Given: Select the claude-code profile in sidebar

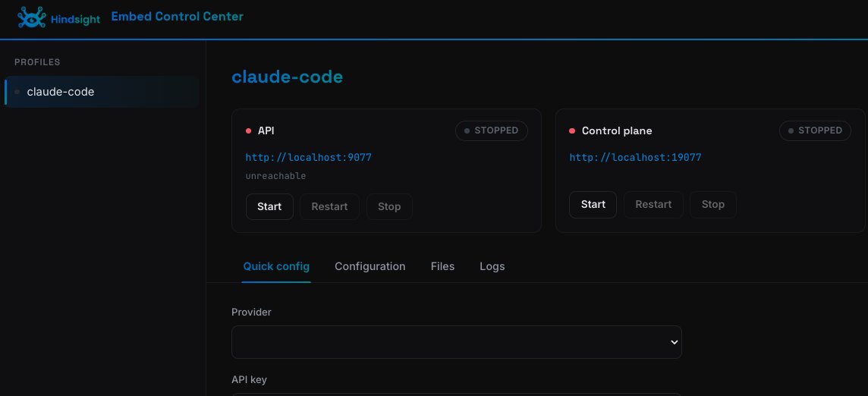Looking at the screenshot, I should click(x=102, y=92).
